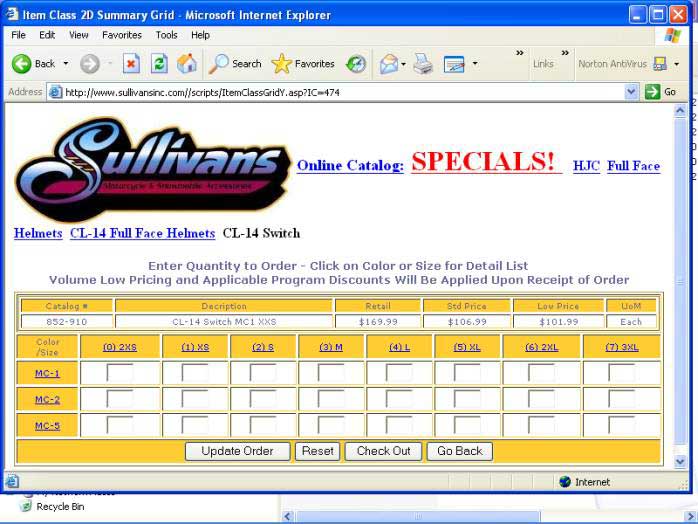Click the Links toolbar label
Screen dimensions: 698x524
[x=544, y=64]
